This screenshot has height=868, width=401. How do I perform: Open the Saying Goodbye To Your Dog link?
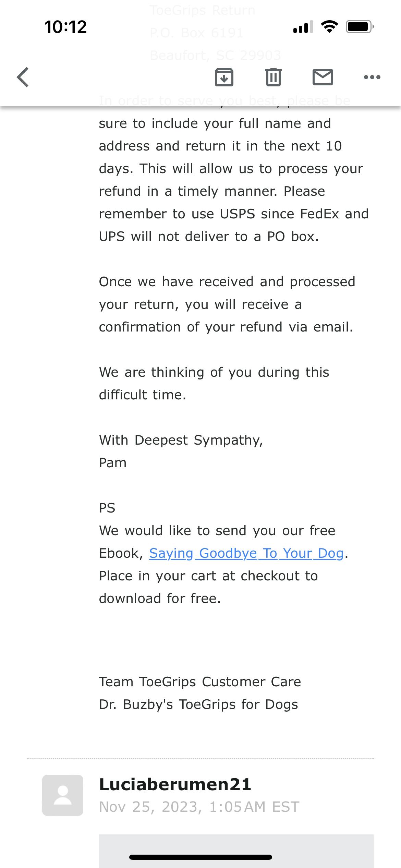246,553
